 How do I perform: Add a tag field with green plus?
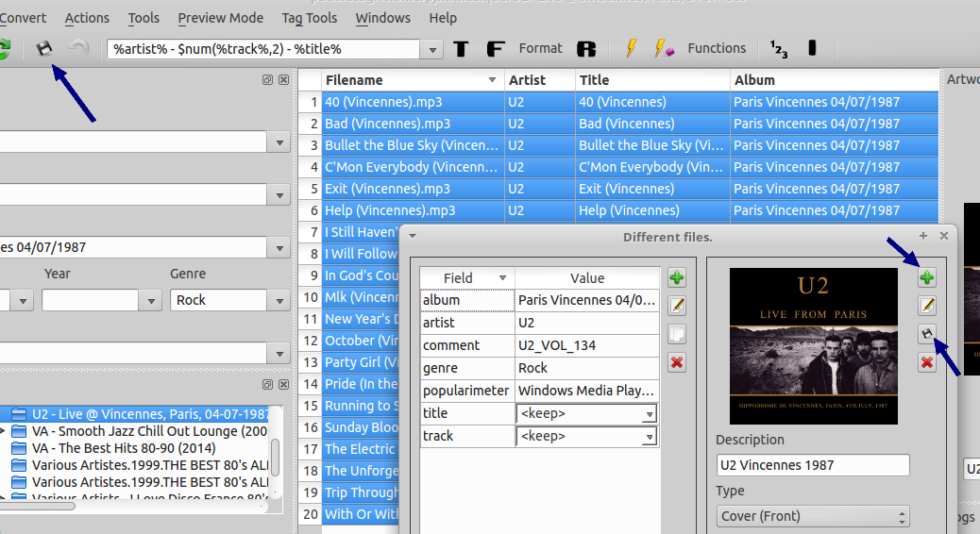click(x=676, y=277)
